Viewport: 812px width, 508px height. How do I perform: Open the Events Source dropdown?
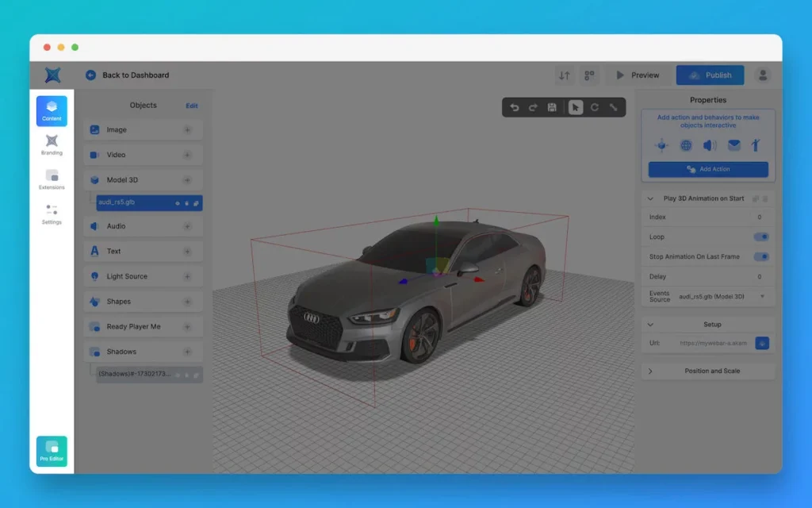tap(762, 296)
